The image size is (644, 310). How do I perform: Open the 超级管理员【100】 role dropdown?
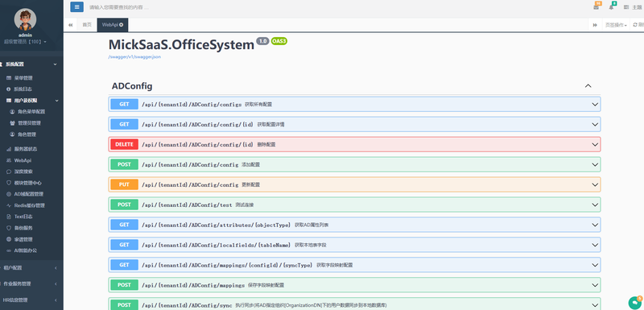pyautogui.click(x=25, y=42)
